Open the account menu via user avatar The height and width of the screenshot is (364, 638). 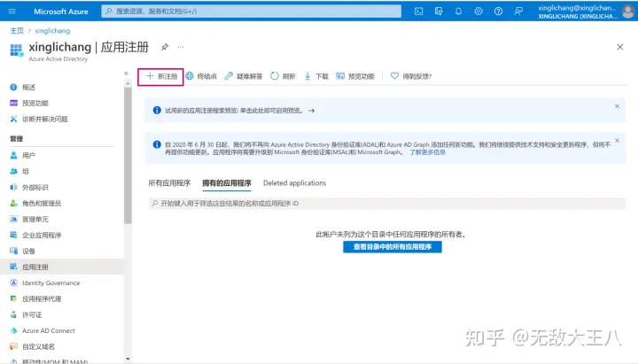(x=627, y=12)
